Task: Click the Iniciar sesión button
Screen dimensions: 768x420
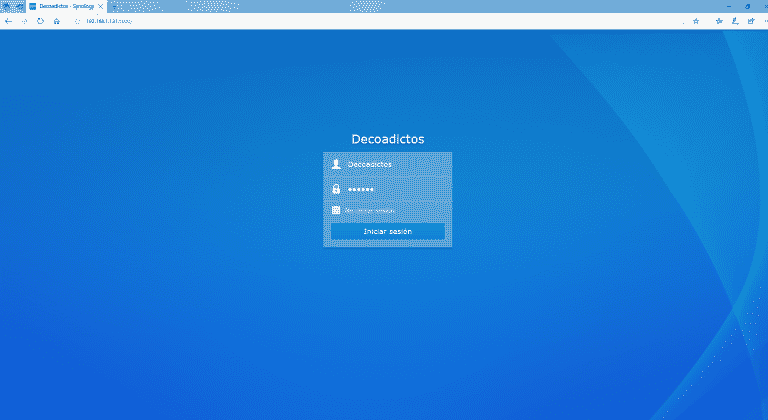Action: (x=387, y=231)
